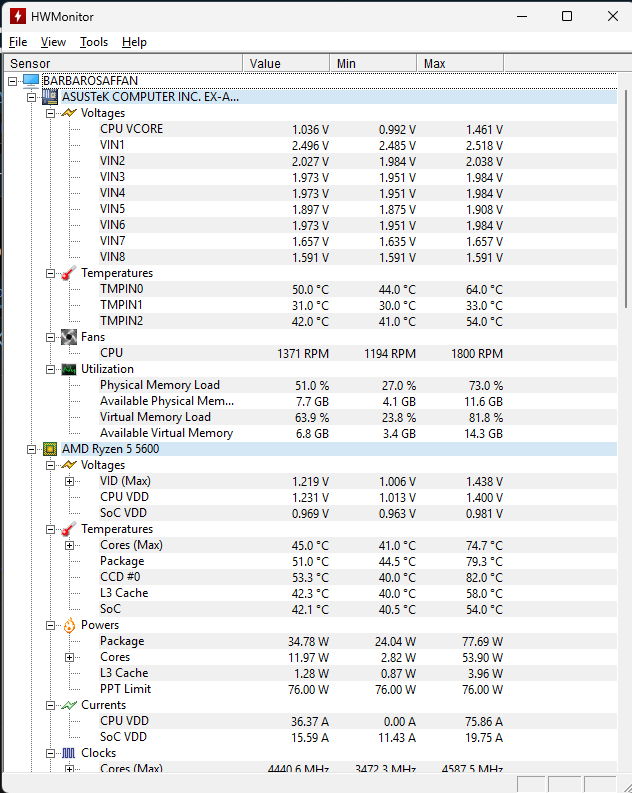Screen dimensions: 632x793
Task: Maximize the HWMonitor window
Action: click(567, 16)
